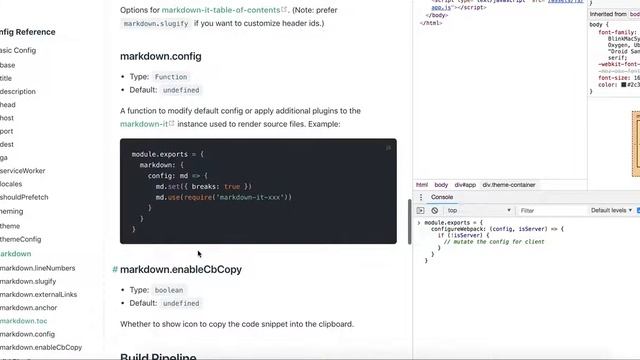The image size is (640, 360).
Task: Select the </html> line in Elements panel
Action: click(x=431, y=23)
